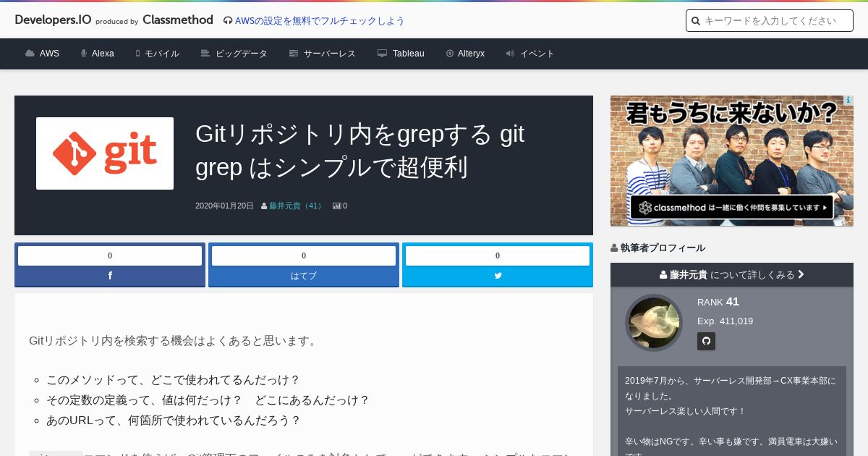Focus the keyword search input field
The height and width of the screenshot is (456, 868).
click(770, 21)
